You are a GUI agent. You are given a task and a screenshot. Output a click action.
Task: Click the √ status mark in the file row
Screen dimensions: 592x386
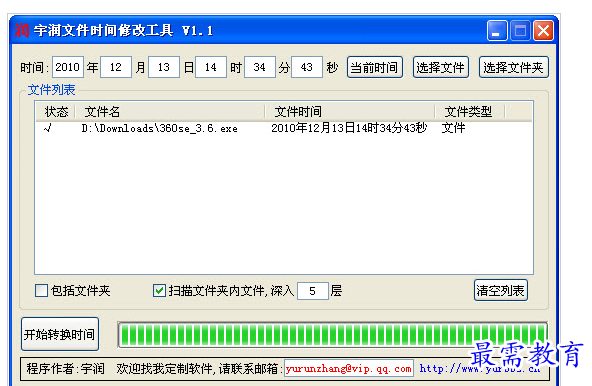coord(48,128)
